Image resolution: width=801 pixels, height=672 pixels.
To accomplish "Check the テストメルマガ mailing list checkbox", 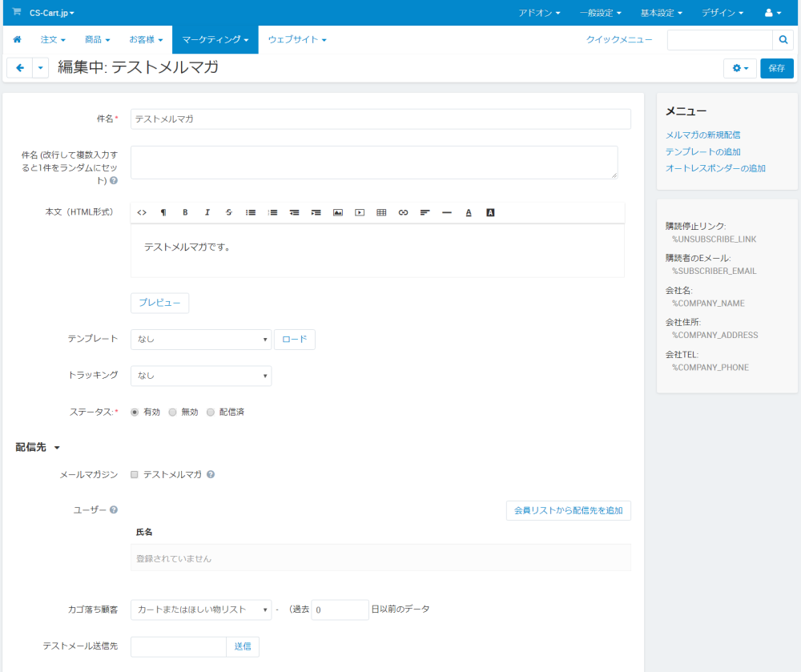I will tap(135, 474).
